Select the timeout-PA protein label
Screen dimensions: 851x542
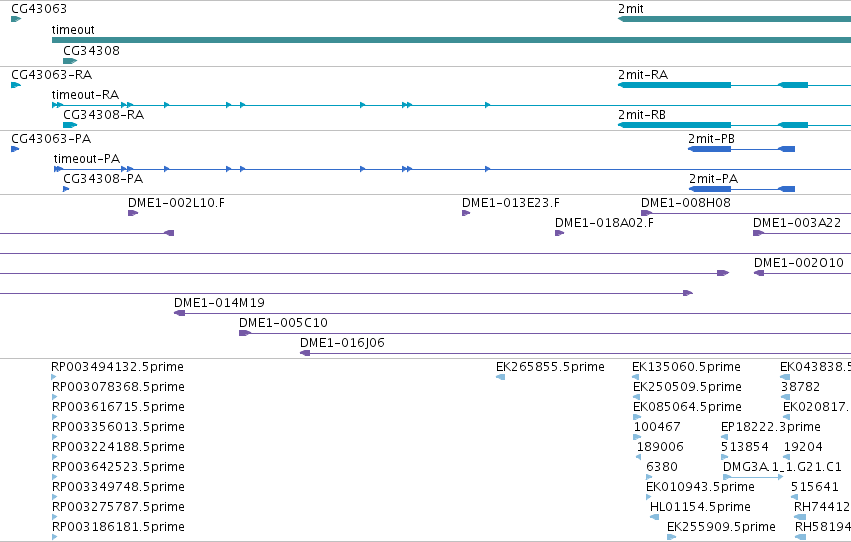tap(87, 158)
